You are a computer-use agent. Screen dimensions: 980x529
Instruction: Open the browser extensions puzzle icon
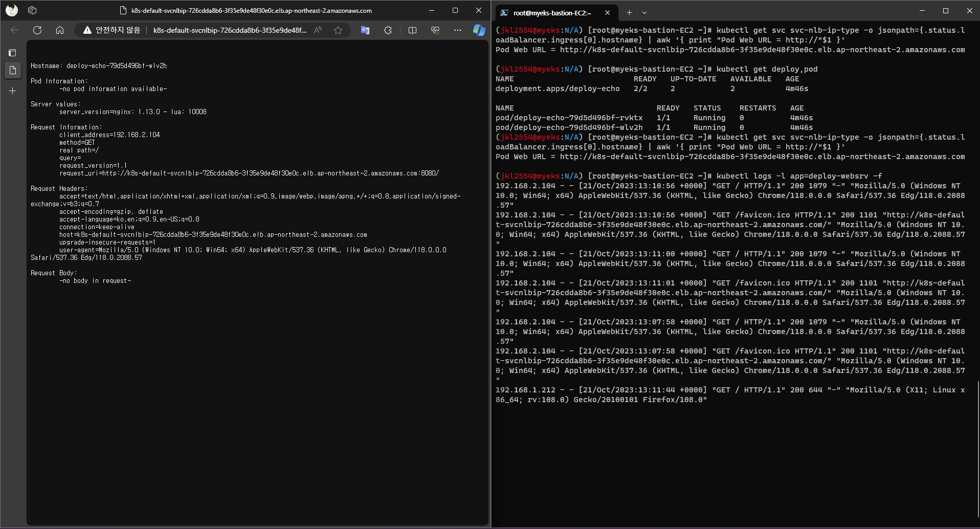[388, 30]
